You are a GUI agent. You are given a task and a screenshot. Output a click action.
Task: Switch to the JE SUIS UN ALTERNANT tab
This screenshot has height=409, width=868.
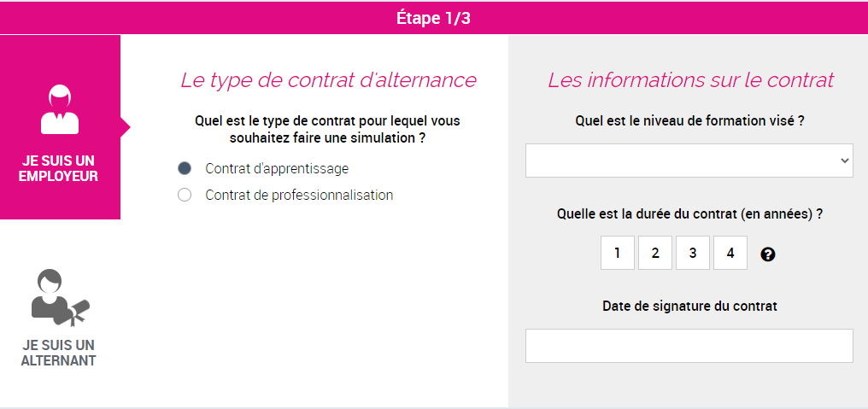click(60, 315)
